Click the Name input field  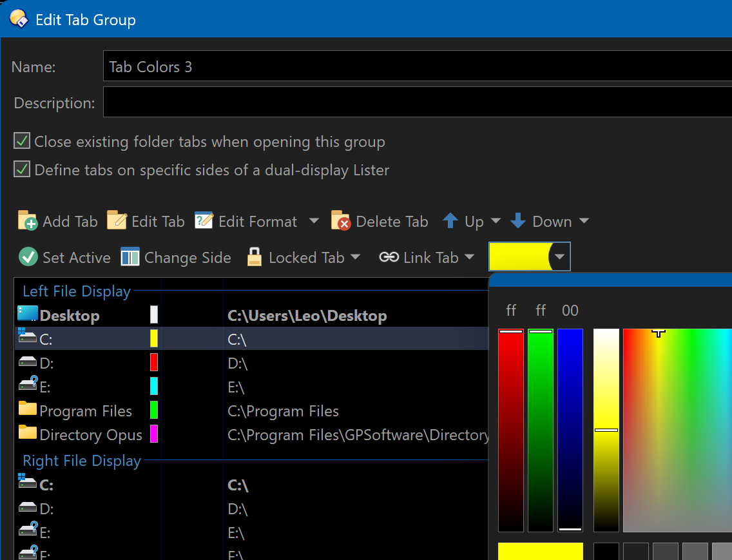412,66
